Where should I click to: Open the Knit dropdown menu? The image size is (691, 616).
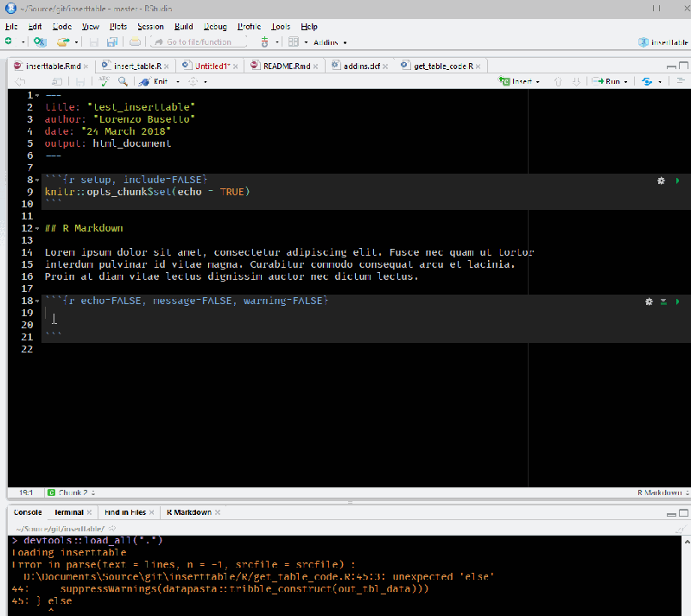(177, 81)
